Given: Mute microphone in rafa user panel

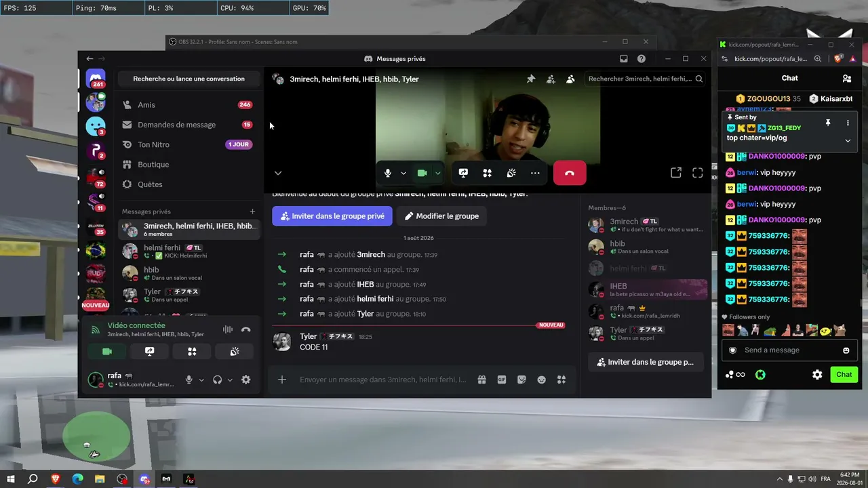Looking at the screenshot, I should (x=189, y=380).
